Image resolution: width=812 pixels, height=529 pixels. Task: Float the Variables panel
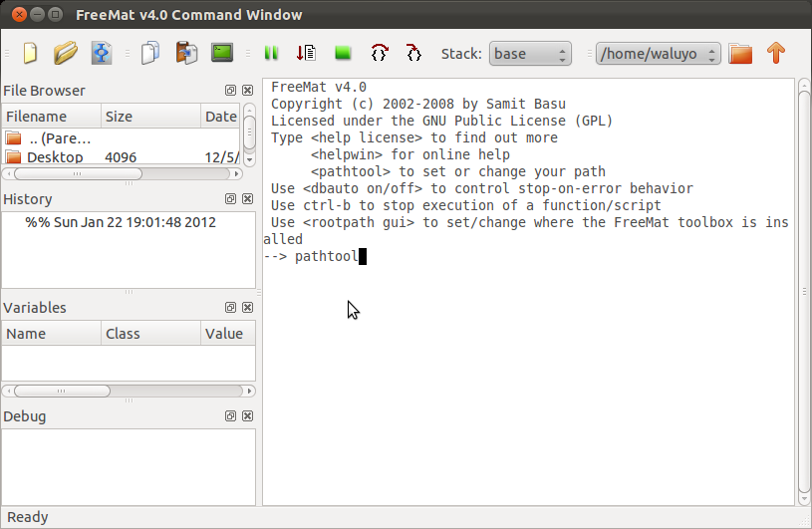pos(230,308)
